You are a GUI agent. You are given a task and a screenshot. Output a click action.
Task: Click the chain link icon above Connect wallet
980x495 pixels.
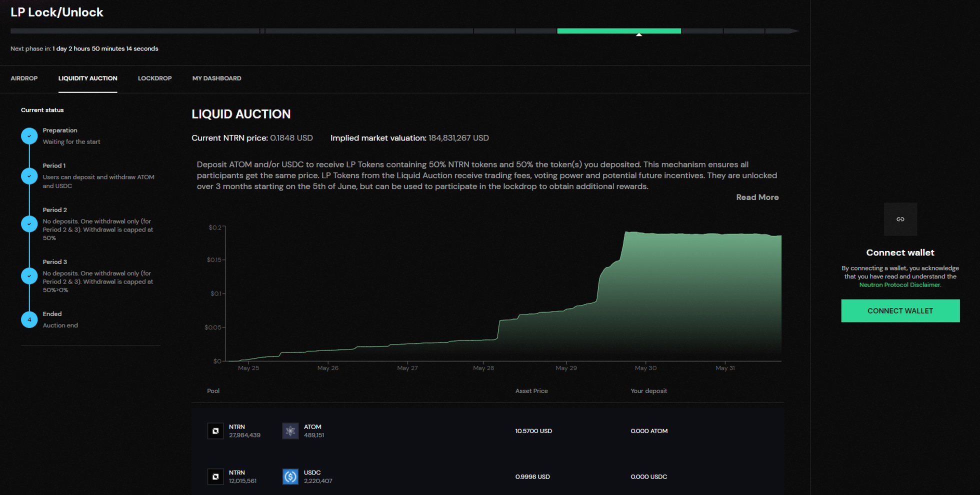point(900,219)
